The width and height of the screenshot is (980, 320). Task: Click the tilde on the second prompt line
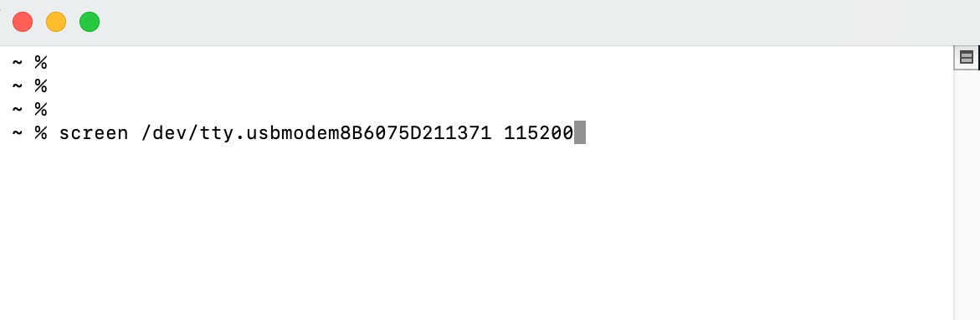point(18,85)
